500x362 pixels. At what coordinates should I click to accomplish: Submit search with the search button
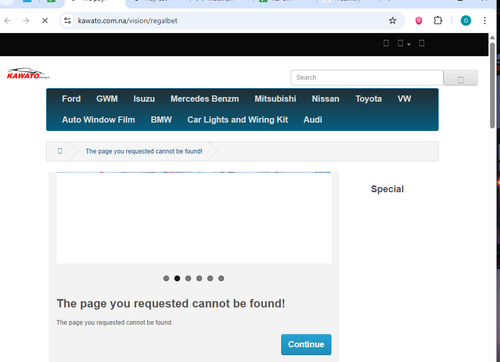point(461,78)
